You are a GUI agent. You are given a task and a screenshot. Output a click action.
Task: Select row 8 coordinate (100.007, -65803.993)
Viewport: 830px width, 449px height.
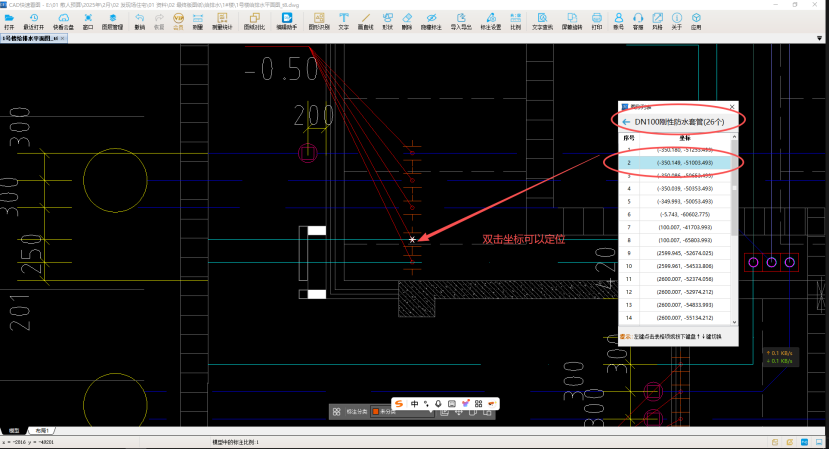[x=674, y=240]
